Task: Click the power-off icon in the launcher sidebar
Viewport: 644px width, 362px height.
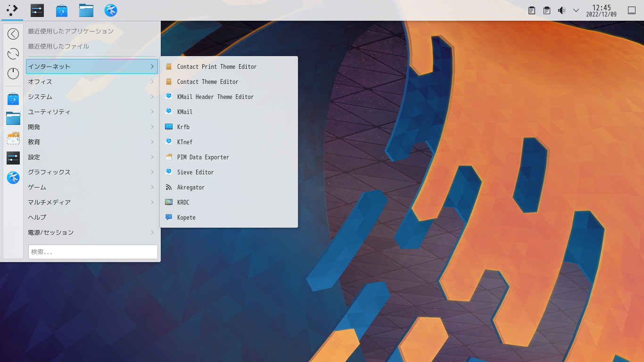Action: click(13, 74)
